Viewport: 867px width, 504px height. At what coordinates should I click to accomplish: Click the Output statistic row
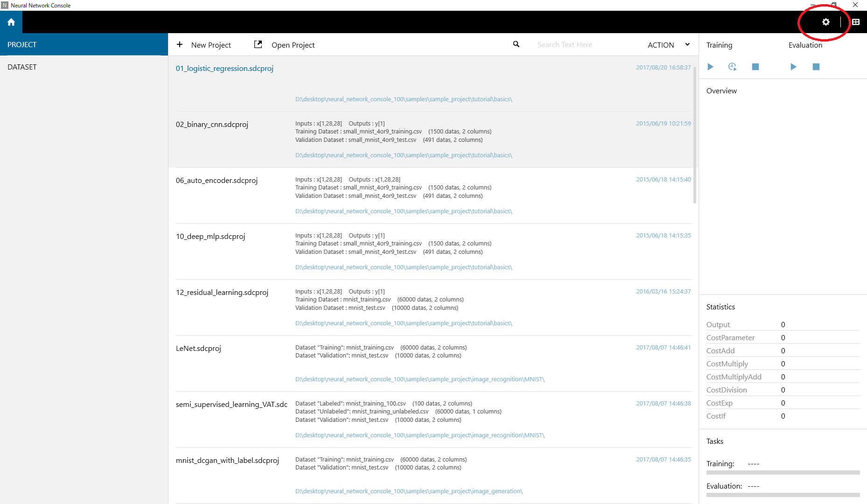point(783,324)
